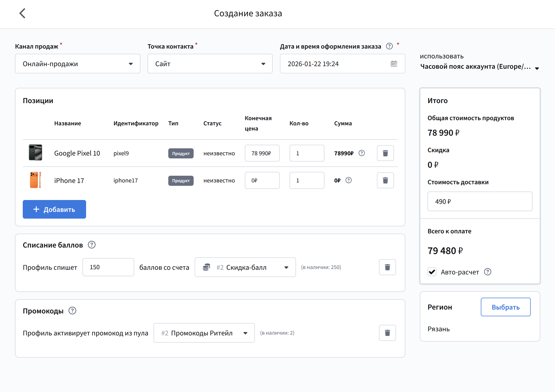Remove the points write-off row
The image size is (555, 392).
[x=387, y=267]
